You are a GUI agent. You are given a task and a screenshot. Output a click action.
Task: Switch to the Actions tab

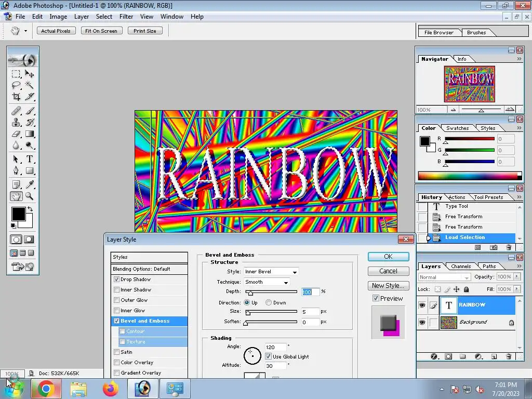pyautogui.click(x=457, y=197)
